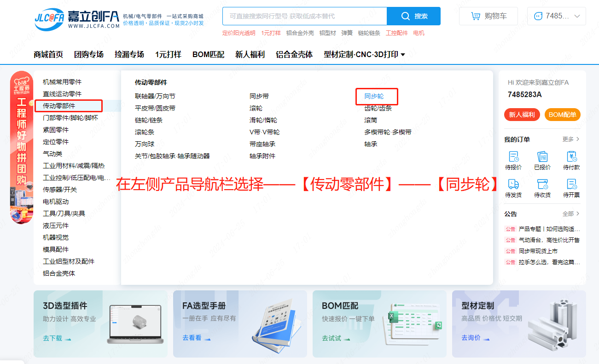Open 同步带现货上市 announcement

[x=538, y=251]
